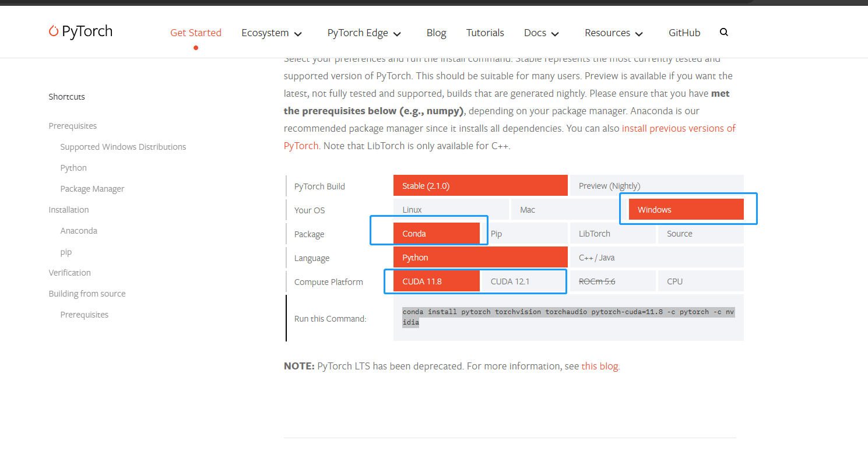Click the PyTorch flame logo
The width and height of the screenshot is (868, 465).
(x=80, y=31)
